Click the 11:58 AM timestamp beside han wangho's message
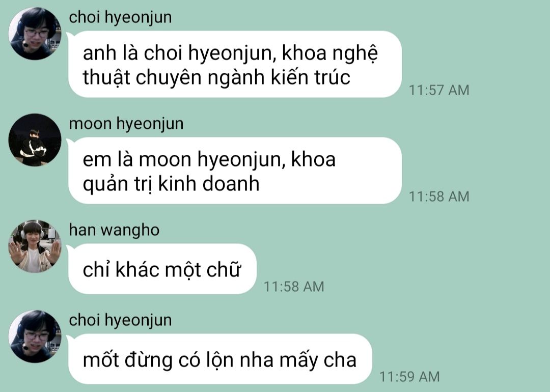Image resolution: width=550 pixels, height=392 pixels. (x=294, y=287)
